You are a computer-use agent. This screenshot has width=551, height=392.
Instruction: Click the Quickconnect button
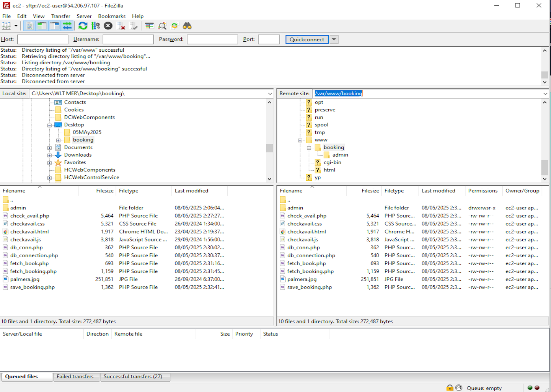[x=307, y=39]
